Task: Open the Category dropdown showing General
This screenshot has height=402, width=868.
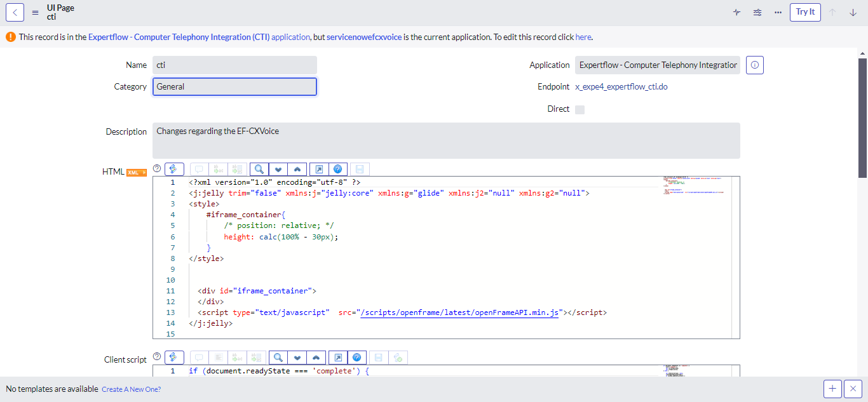Action: pos(234,87)
